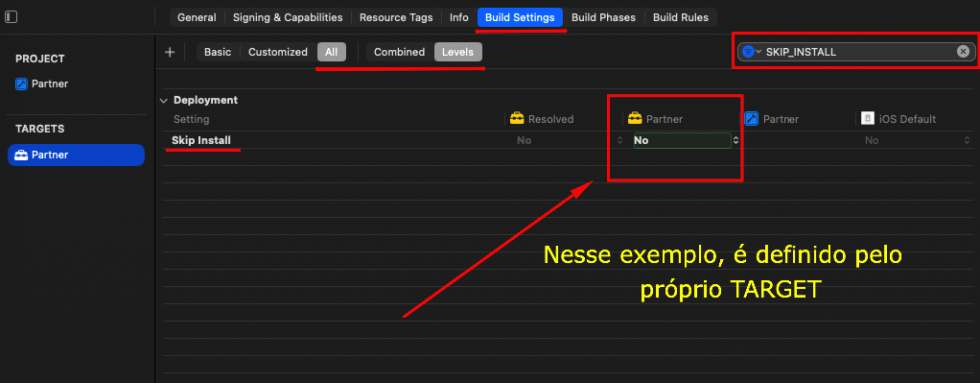Toggle the project navigator sidebar icon

pos(11,17)
